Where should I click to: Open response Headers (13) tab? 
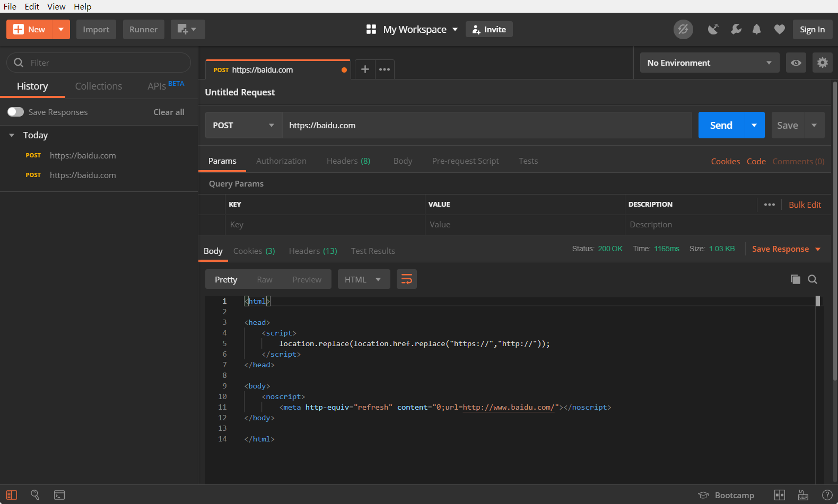pos(313,251)
